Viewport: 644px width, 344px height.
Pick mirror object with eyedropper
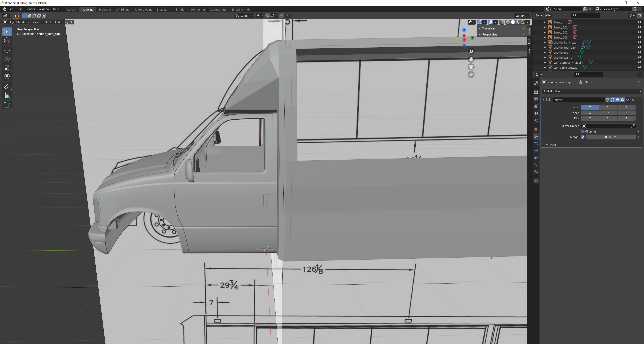tap(633, 126)
